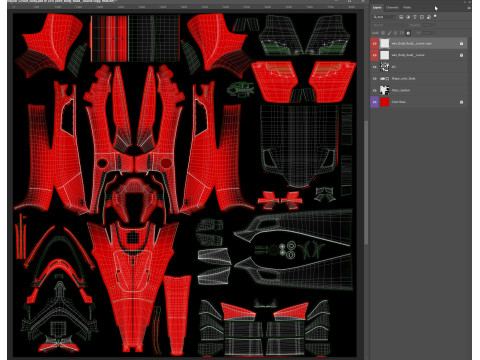
Task: Filter layers by shape layers
Action: (422, 17)
